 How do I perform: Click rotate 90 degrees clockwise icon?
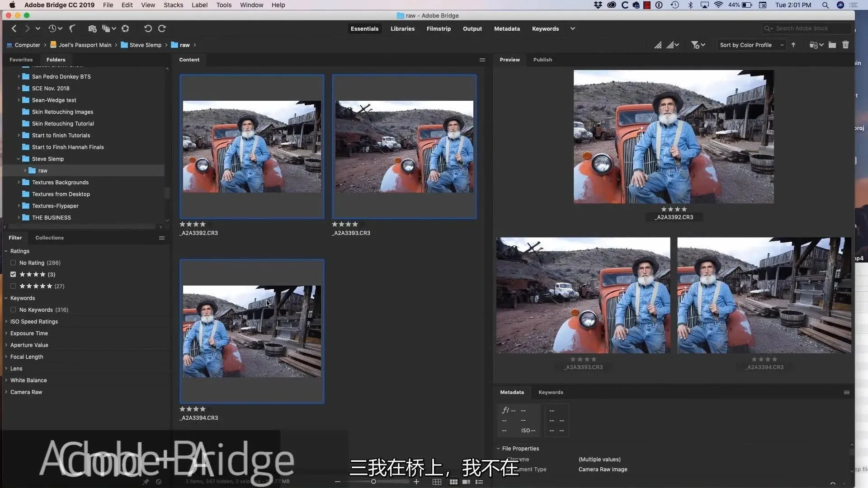coord(162,28)
